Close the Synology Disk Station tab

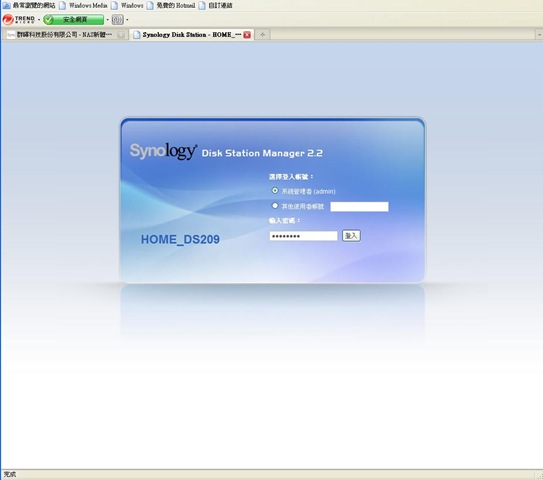(x=247, y=35)
